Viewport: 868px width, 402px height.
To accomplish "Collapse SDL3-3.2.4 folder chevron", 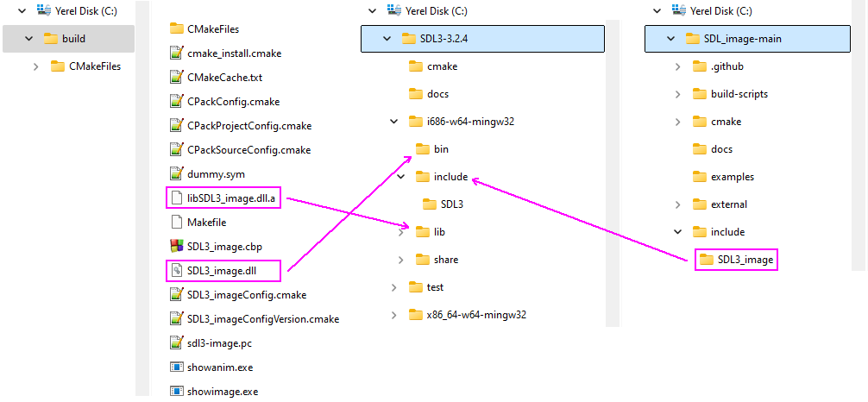I will (387, 39).
